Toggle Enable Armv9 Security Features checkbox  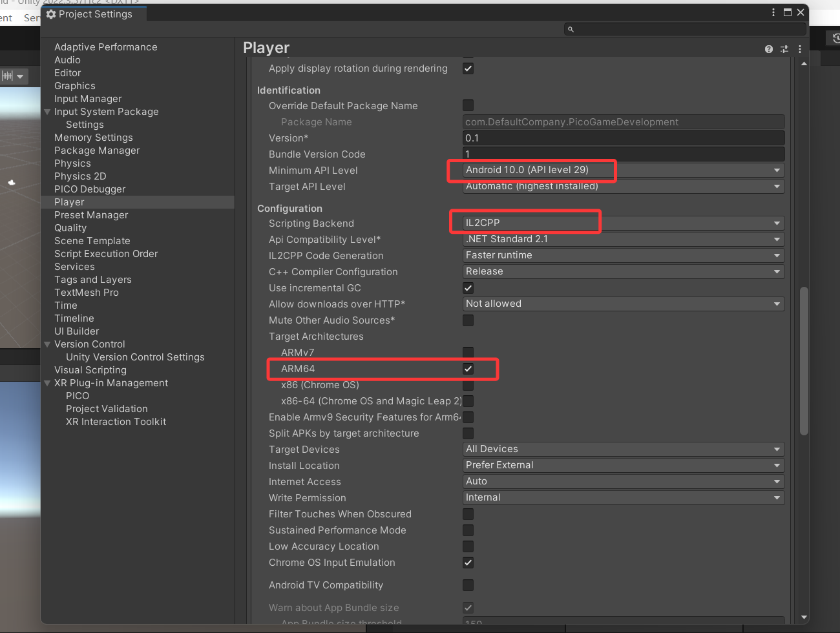point(468,417)
